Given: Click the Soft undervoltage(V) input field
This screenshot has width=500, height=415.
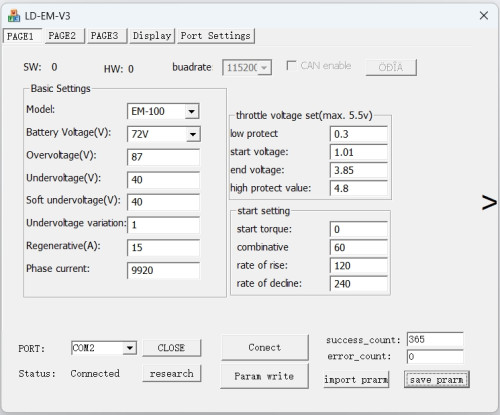Looking at the screenshot, I should [x=163, y=202].
